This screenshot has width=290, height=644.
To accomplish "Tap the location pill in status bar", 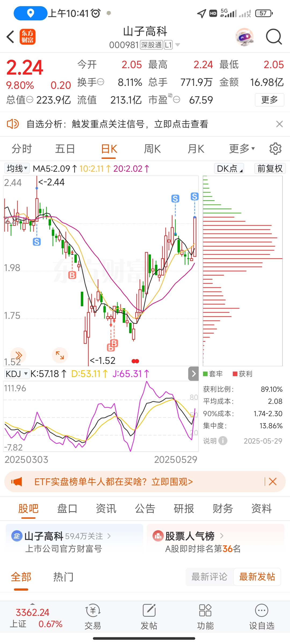I will [x=30, y=13].
